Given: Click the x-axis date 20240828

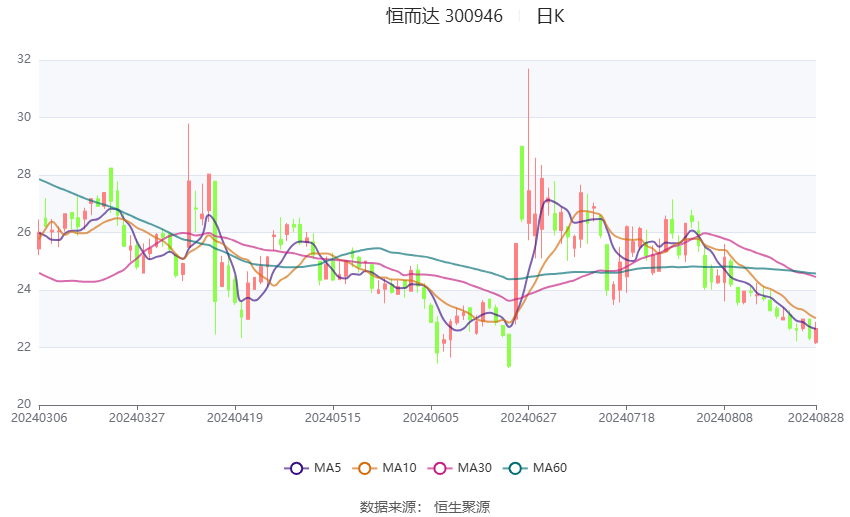Looking at the screenshot, I should [x=816, y=418].
